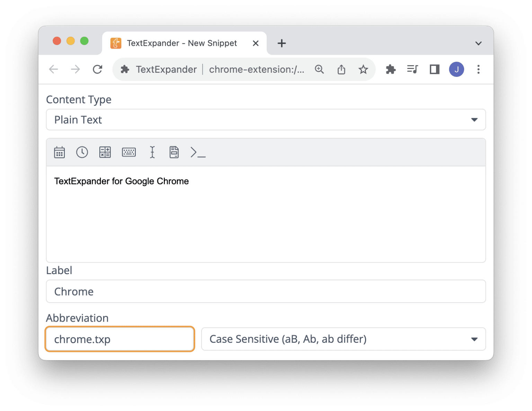Viewport: 532px width, 411px height.
Task: Click the purple profile avatar circle
Action: tap(456, 69)
